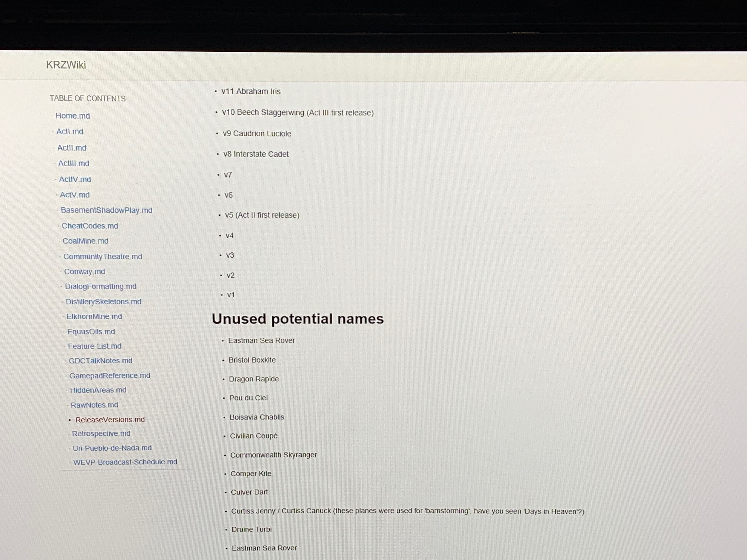Go to the CoalMine.md page
This screenshot has height=560, width=747.
[x=85, y=241]
